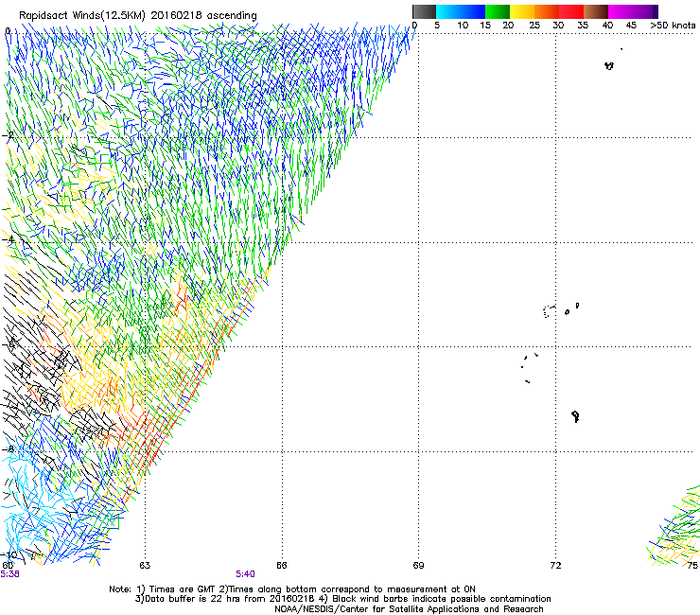
Task: Click the '15' label under the color bar
Action: click(x=485, y=26)
